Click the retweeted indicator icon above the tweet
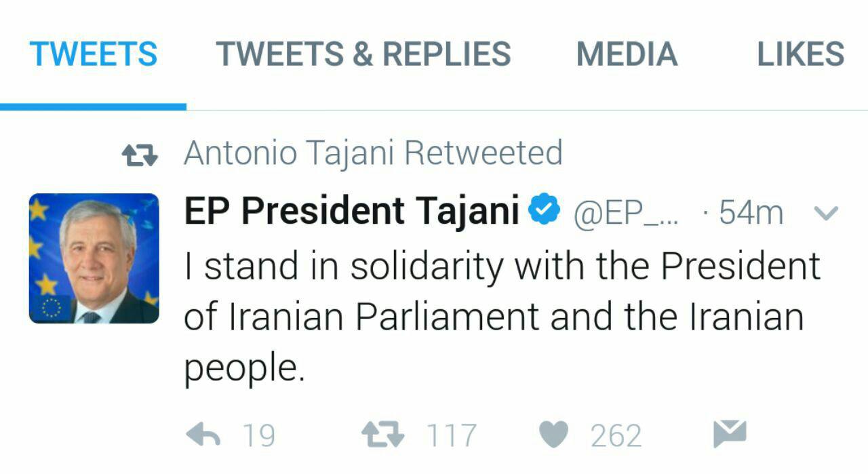The image size is (868, 474). tap(140, 156)
